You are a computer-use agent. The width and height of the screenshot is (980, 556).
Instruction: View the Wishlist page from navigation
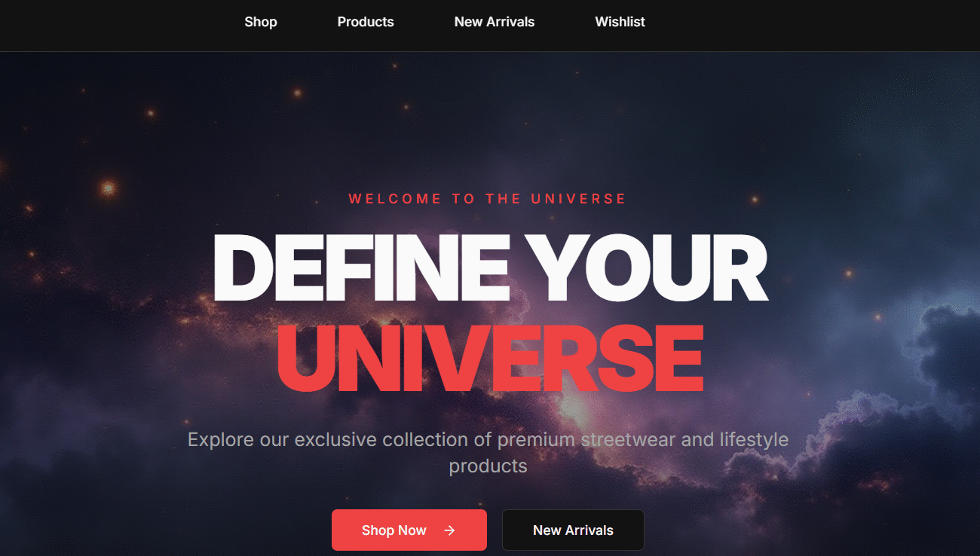pyautogui.click(x=620, y=22)
